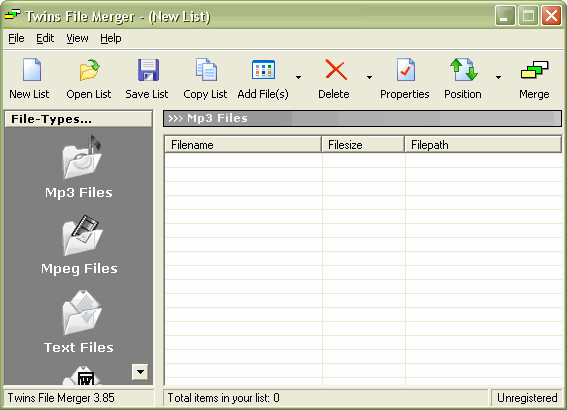Sort by Filename column header

click(243, 145)
